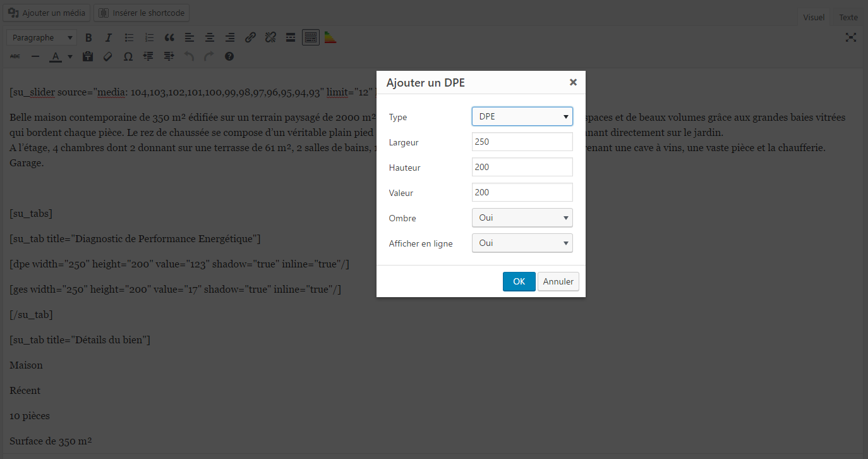Apply text color with the A icon
This screenshot has width=868, height=459.
(x=56, y=56)
